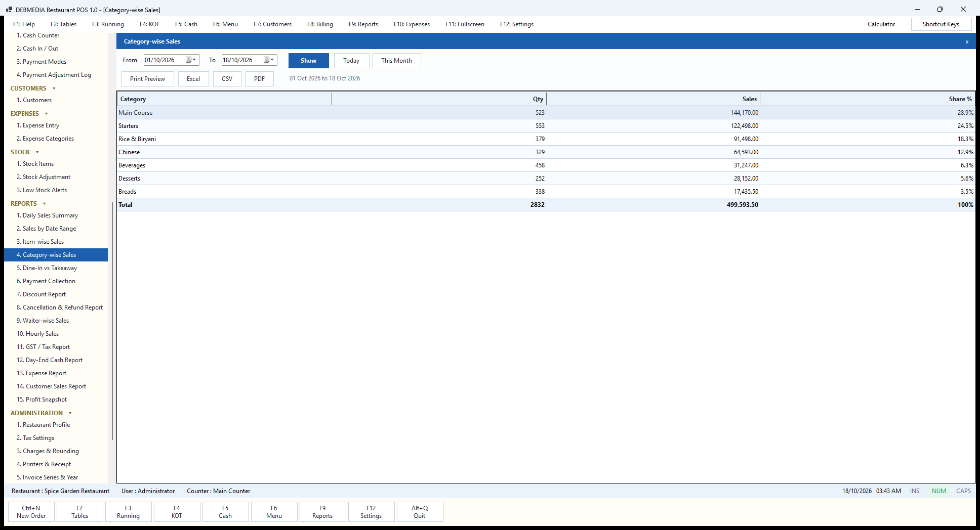Export report to Excel
Viewport: 980px width, 530px height.
point(193,79)
